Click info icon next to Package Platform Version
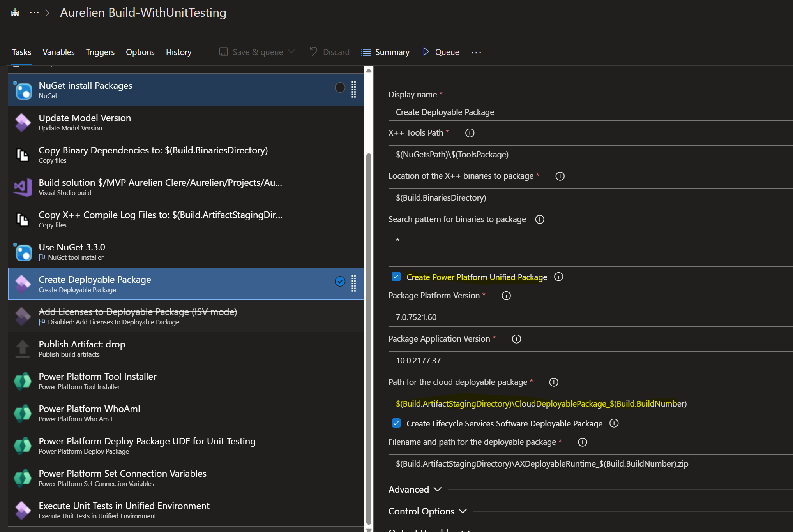Screen dimensions: 793x532 [x=506, y=296]
